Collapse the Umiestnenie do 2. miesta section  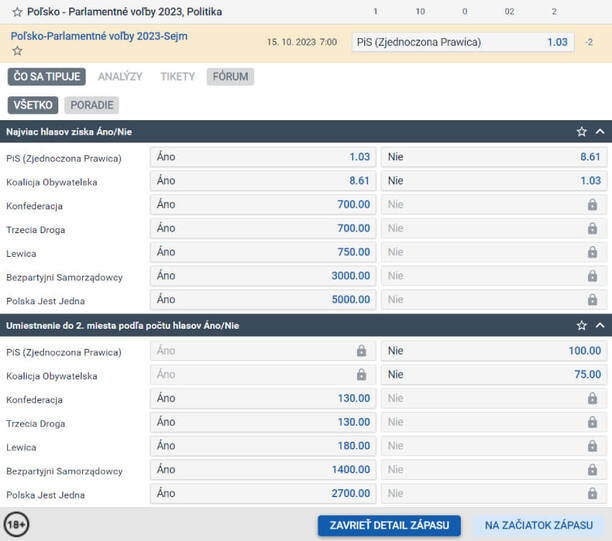coord(600,325)
